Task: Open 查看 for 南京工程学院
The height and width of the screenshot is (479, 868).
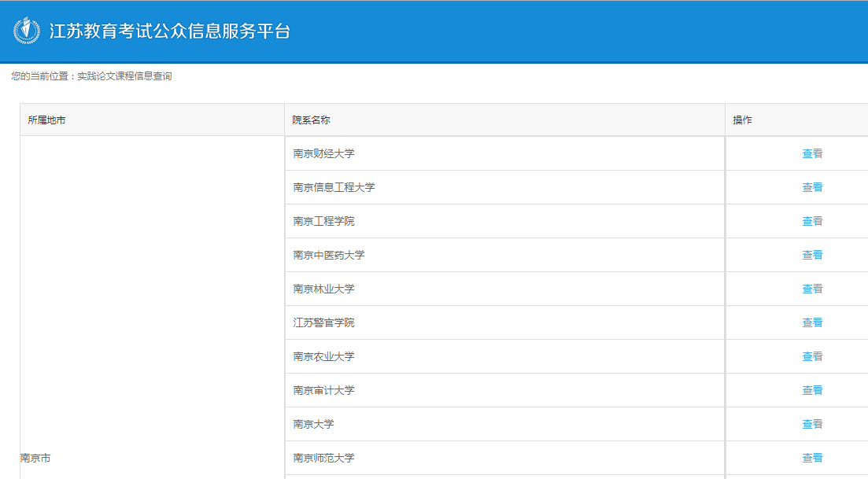Action: coord(812,221)
